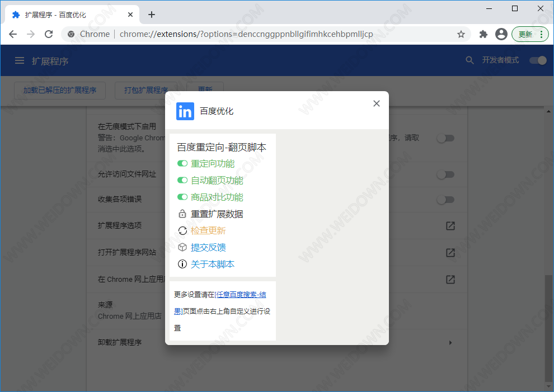Click the green 更新 update button
The width and height of the screenshot is (554, 392).
[530, 34]
